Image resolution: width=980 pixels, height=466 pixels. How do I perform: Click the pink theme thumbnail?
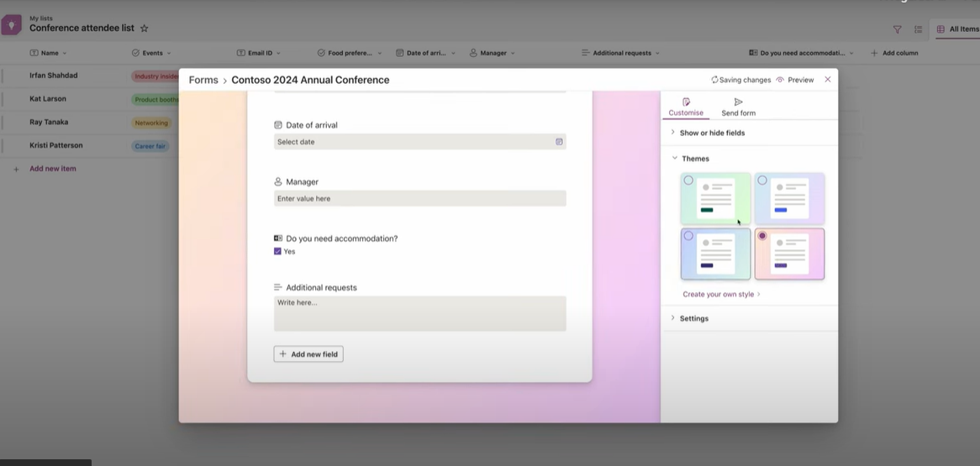[789, 254]
